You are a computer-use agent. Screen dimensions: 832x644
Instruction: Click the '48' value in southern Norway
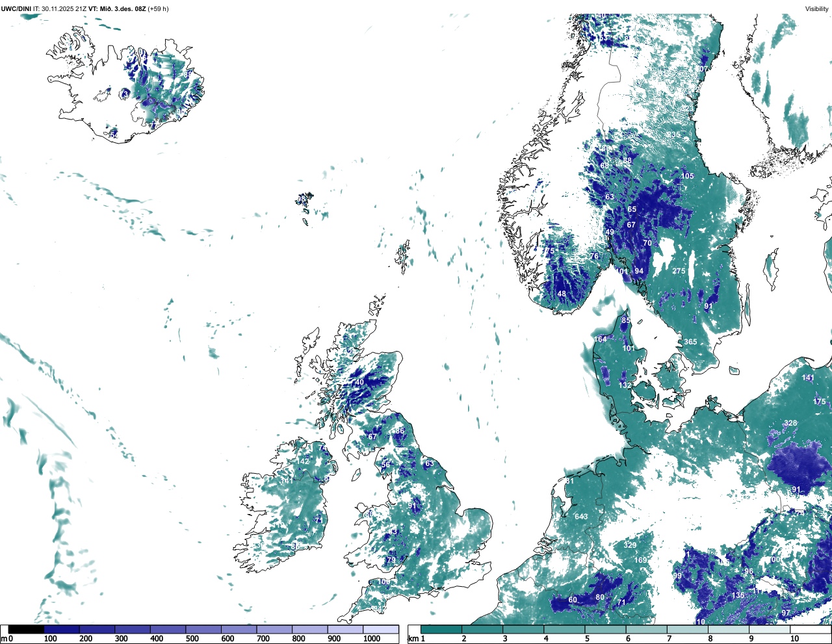point(562,294)
